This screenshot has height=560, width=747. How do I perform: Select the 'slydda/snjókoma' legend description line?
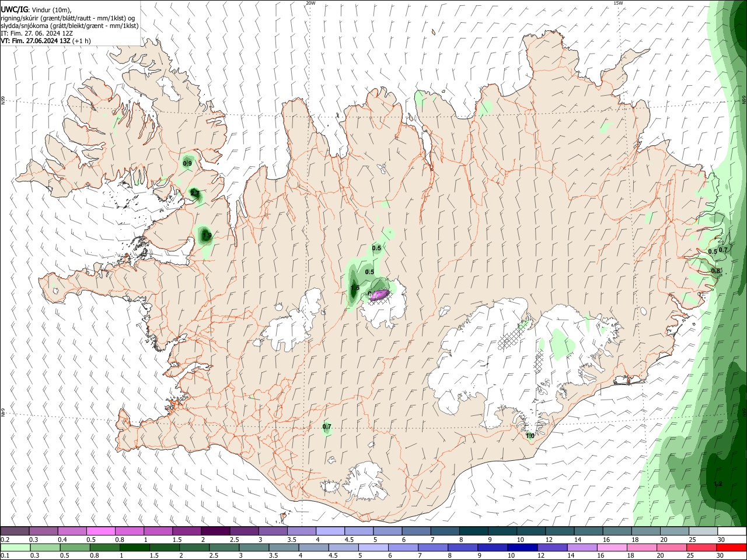(x=69, y=26)
